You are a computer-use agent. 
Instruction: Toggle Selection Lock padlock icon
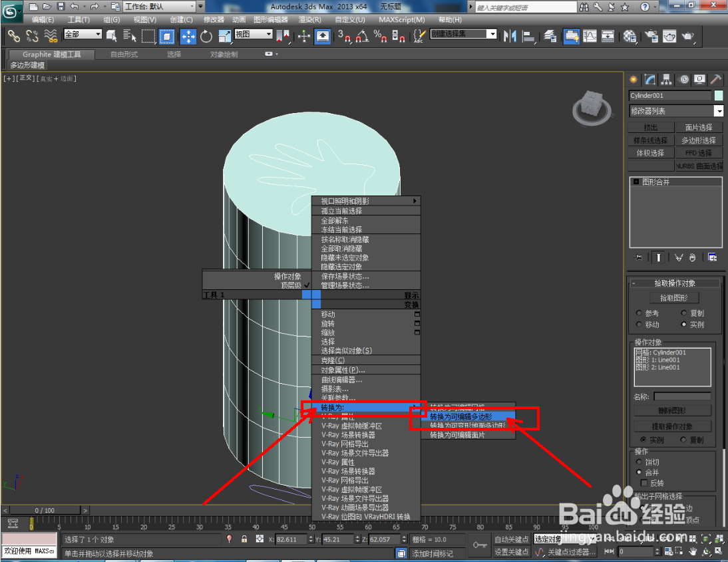pyautogui.click(x=244, y=539)
